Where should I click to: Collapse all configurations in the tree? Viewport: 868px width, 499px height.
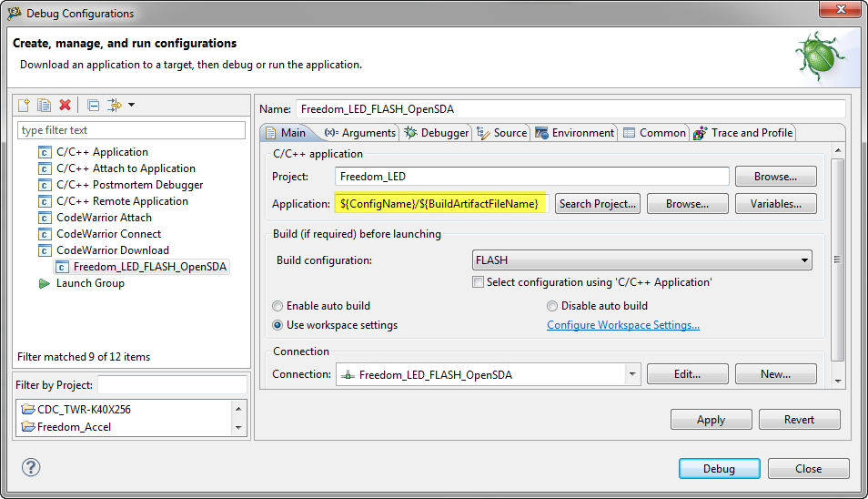click(x=93, y=106)
